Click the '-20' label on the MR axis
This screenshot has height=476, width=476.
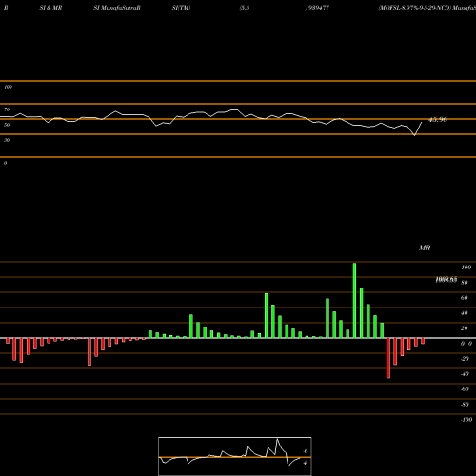coord(465,359)
